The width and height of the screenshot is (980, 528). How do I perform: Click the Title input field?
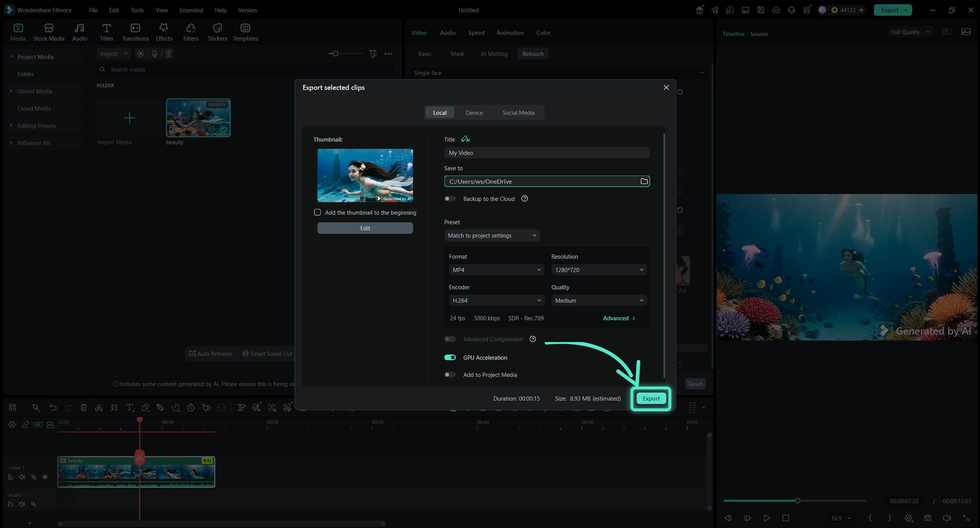(547, 153)
